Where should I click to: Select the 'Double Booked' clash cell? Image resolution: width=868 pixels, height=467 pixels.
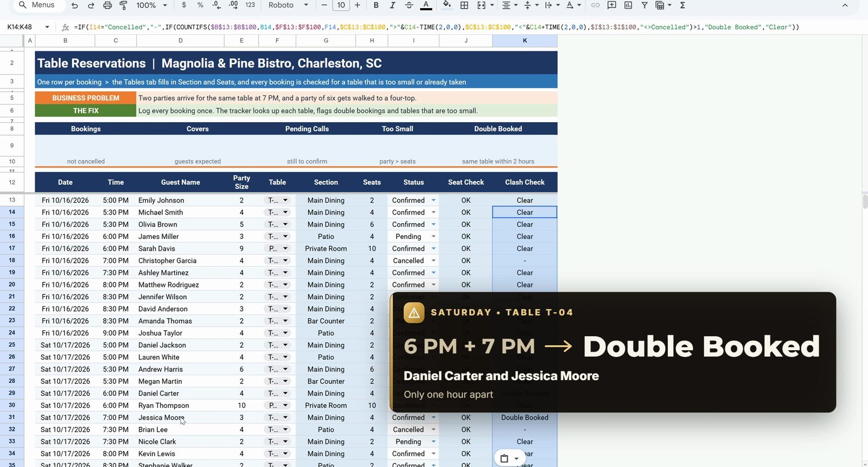525,418
